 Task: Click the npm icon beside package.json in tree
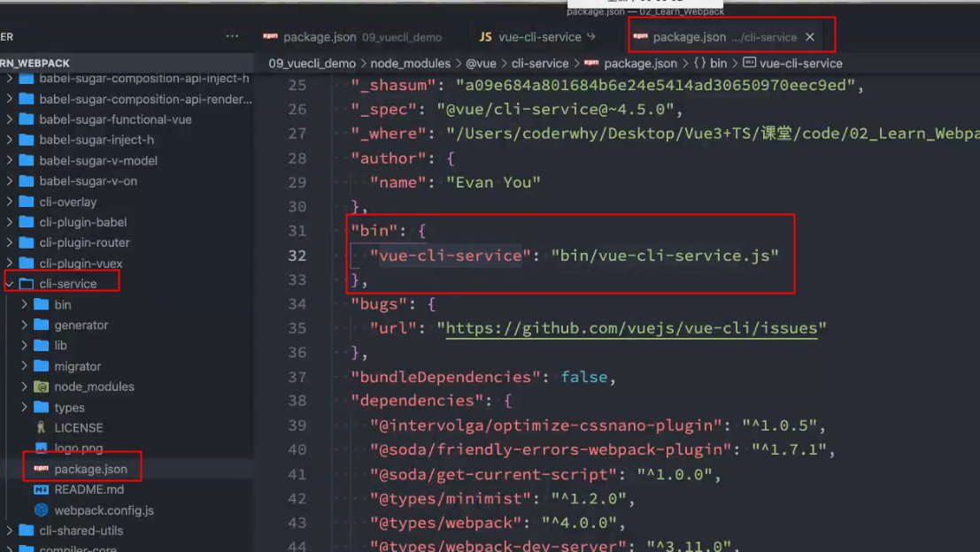click(x=42, y=468)
